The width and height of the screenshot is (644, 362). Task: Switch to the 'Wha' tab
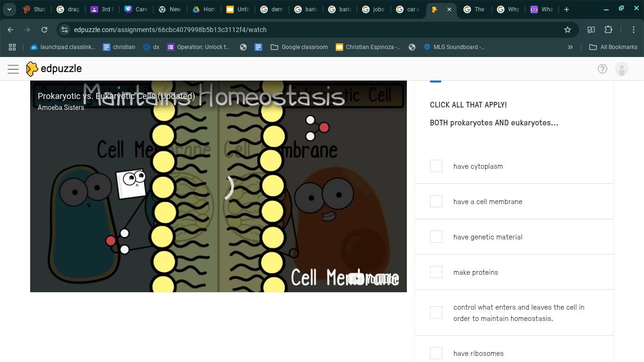tap(543, 9)
